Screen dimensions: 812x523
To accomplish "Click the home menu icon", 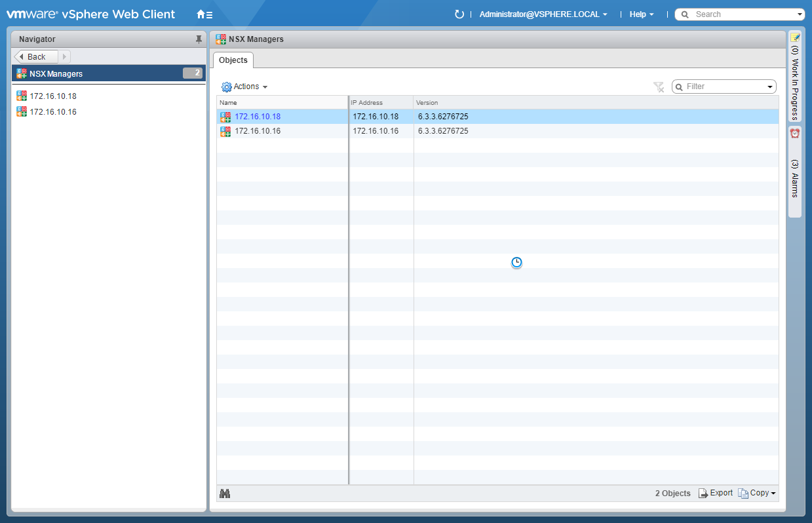I will 204,14.
